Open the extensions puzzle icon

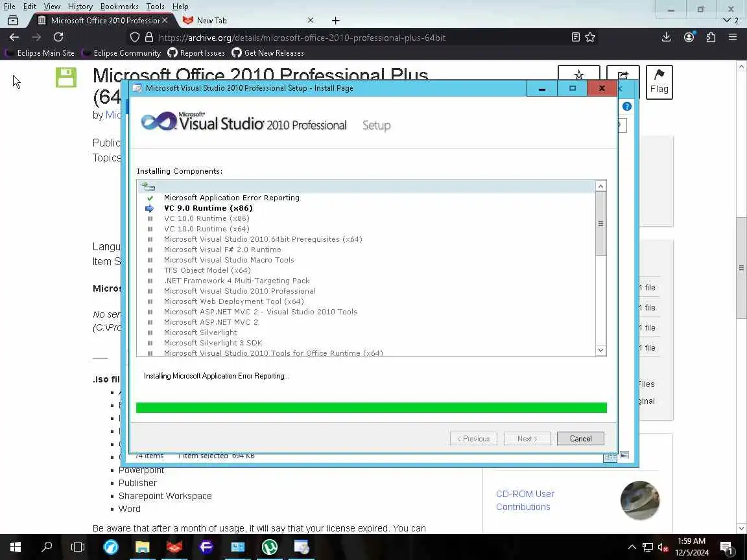coord(711,37)
